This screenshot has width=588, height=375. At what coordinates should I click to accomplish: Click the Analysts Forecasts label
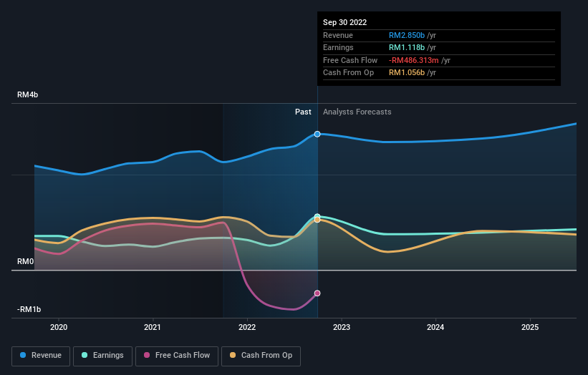[x=357, y=112]
